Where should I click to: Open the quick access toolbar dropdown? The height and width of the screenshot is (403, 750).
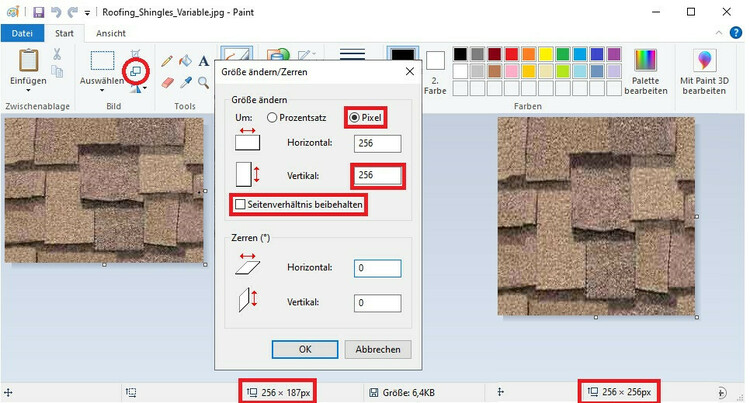click(x=87, y=13)
